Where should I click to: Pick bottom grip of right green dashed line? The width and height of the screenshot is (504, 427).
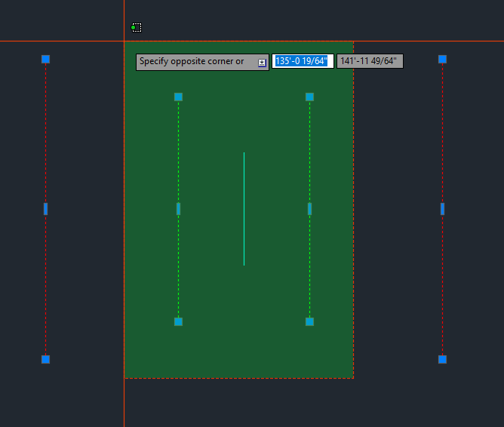coord(309,321)
